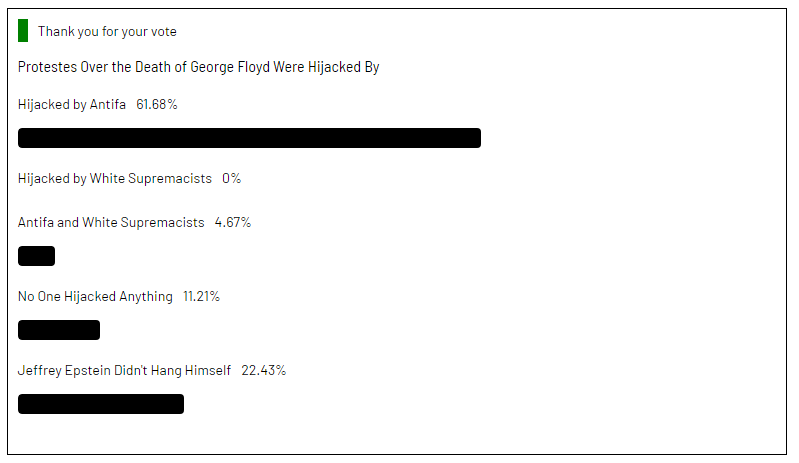Click the result bar under the Jeffrey Epstein option
This screenshot has width=799, height=463.
(x=101, y=404)
